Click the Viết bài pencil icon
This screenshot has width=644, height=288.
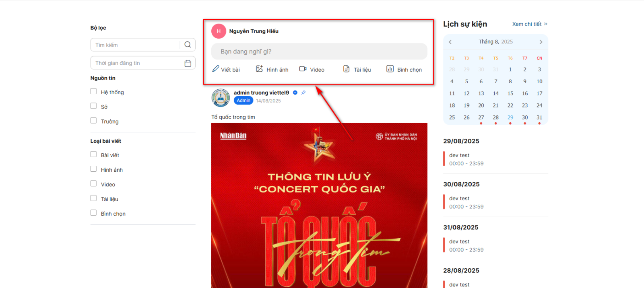click(216, 69)
